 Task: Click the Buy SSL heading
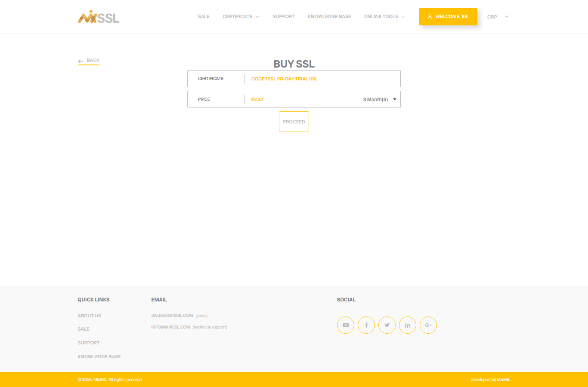(294, 64)
